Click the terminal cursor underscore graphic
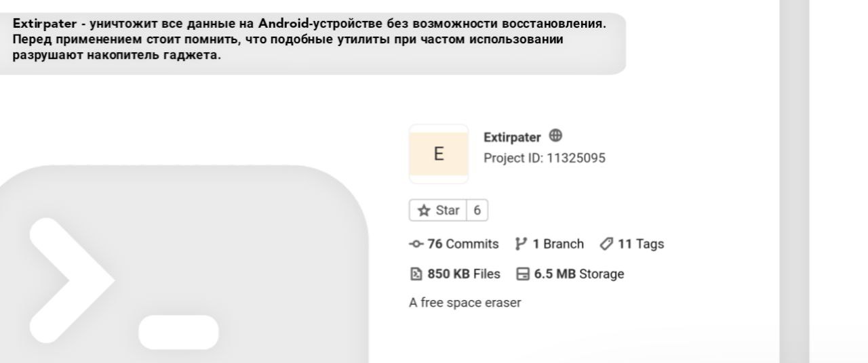This screenshot has width=868, height=363. (178, 332)
